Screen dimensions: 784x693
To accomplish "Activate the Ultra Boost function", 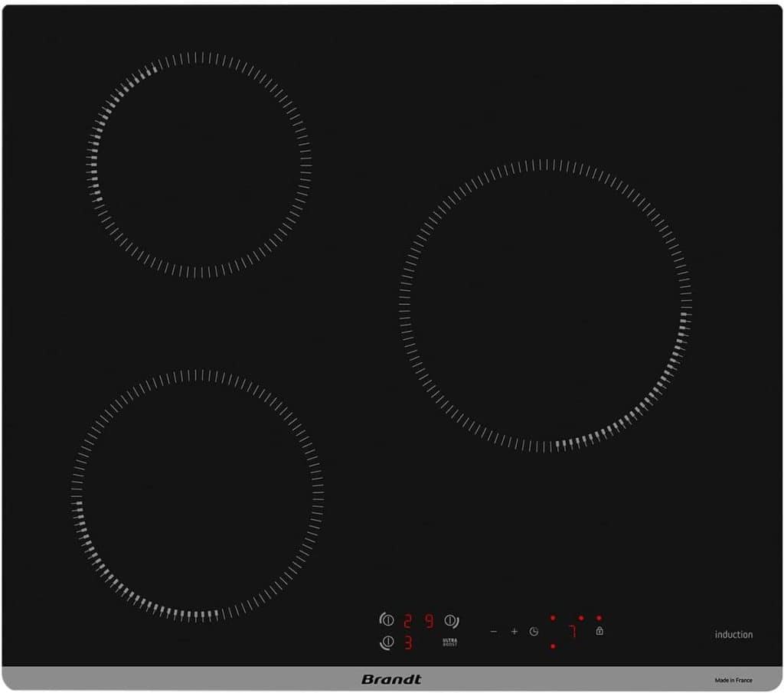I will [450, 642].
